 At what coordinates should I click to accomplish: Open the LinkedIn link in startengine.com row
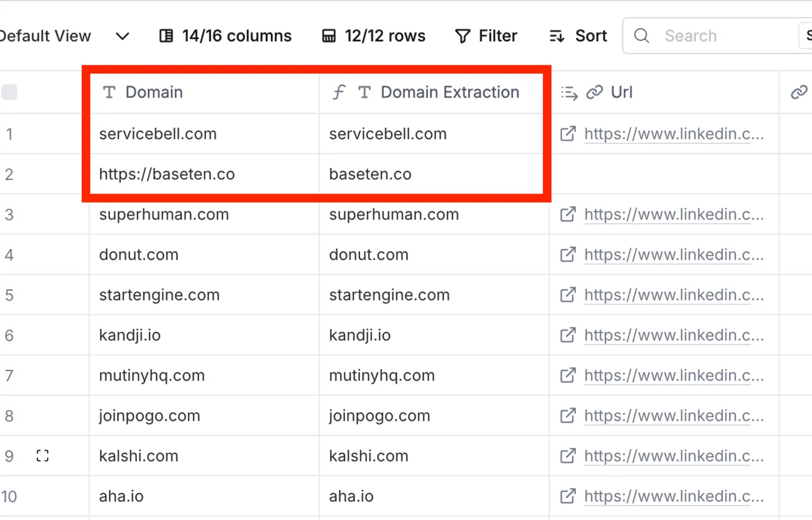674,295
